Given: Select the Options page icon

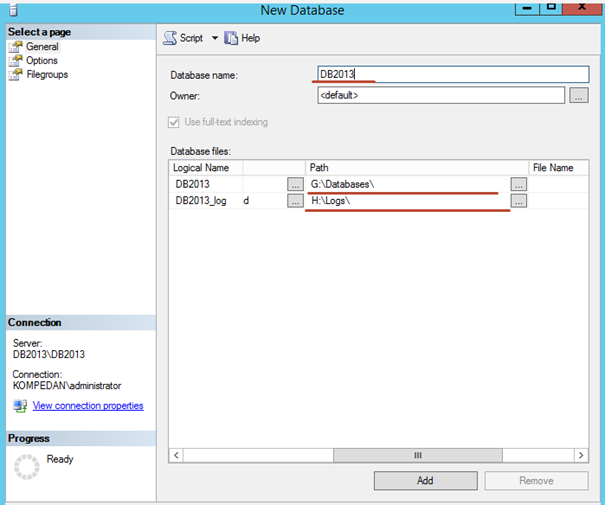Looking at the screenshot, I should 15,61.
